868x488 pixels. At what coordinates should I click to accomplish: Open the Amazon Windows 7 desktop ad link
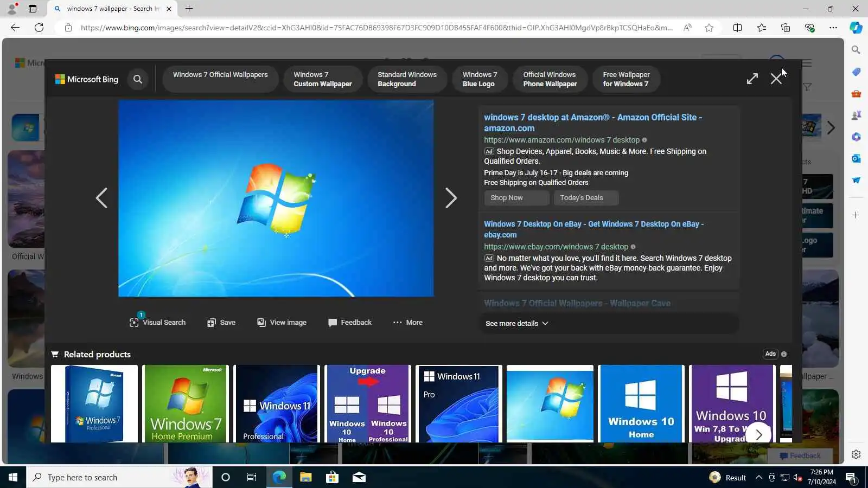(593, 123)
